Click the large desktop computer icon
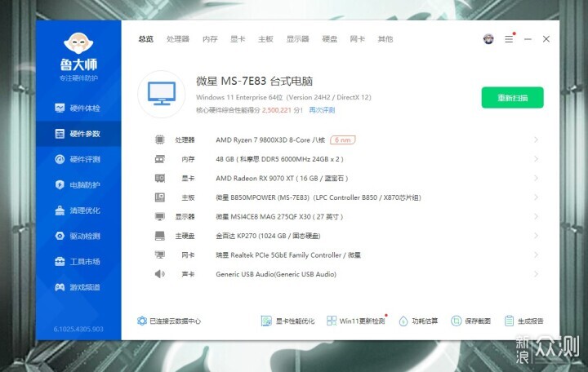The width and height of the screenshot is (588, 372). (162, 94)
